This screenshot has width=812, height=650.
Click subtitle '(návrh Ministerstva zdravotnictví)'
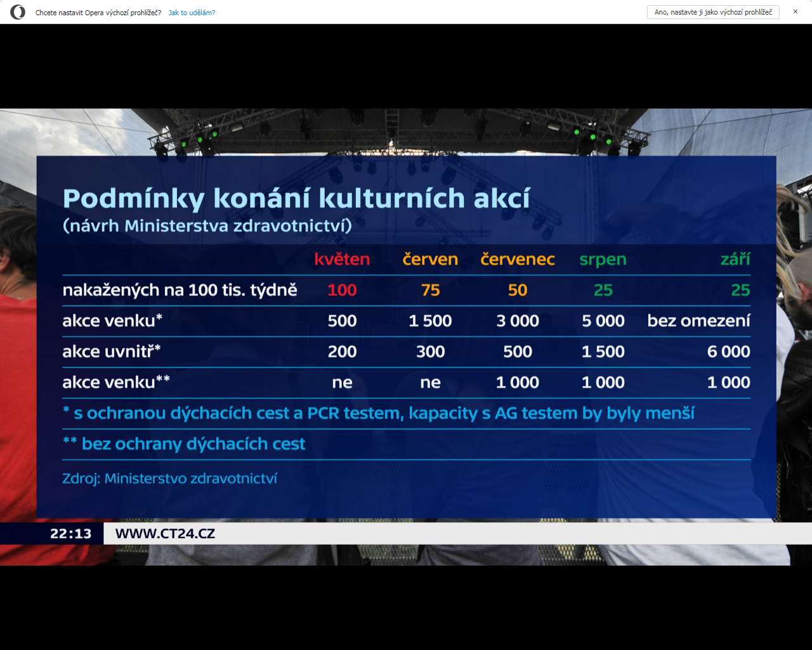coord(207,226)
